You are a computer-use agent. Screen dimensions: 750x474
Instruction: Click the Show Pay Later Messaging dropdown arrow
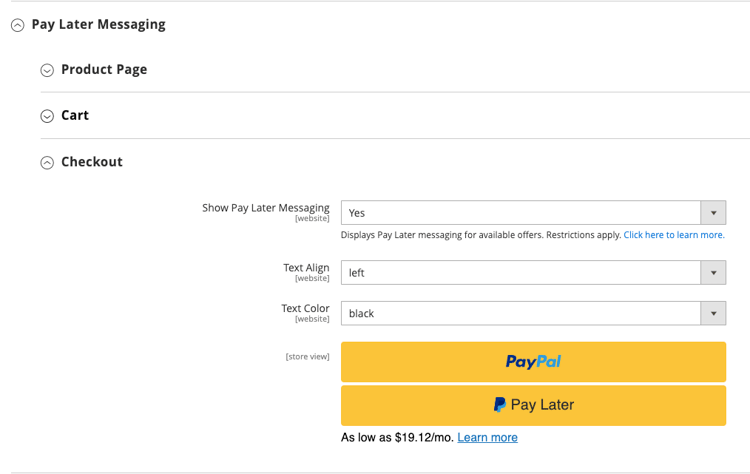point(713,213)
